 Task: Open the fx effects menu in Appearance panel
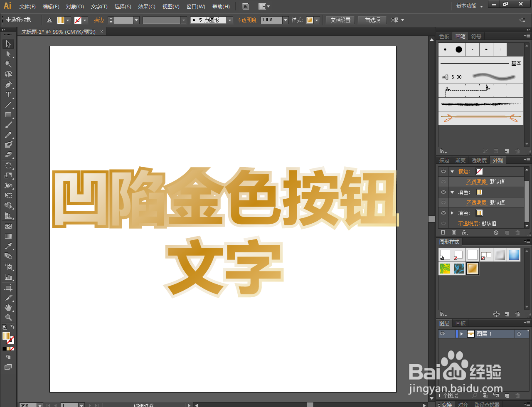click(x=465, y=232)
